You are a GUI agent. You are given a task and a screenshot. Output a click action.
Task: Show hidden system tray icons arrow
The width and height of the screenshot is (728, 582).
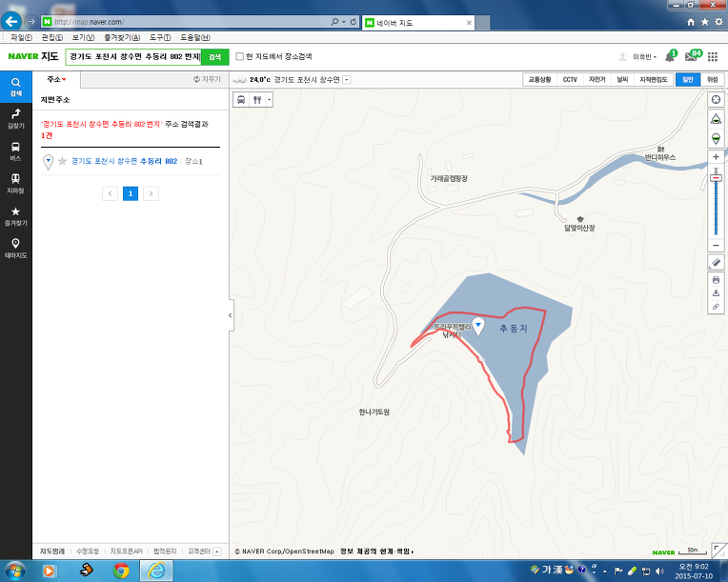tap(605, 572)
